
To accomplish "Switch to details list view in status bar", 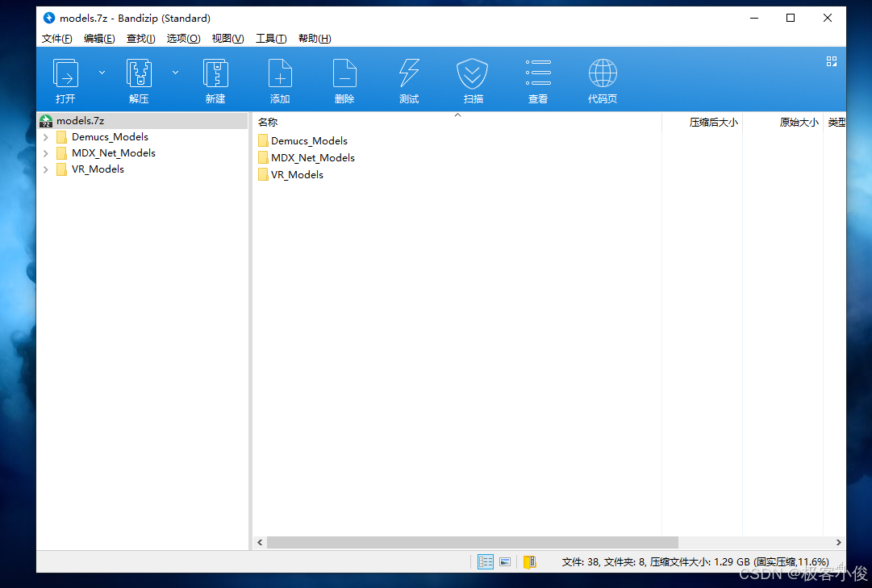I will [x=486, y=562].
